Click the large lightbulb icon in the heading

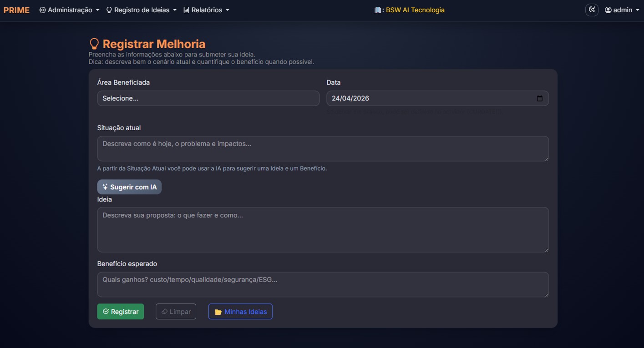[x=94, y=44]
